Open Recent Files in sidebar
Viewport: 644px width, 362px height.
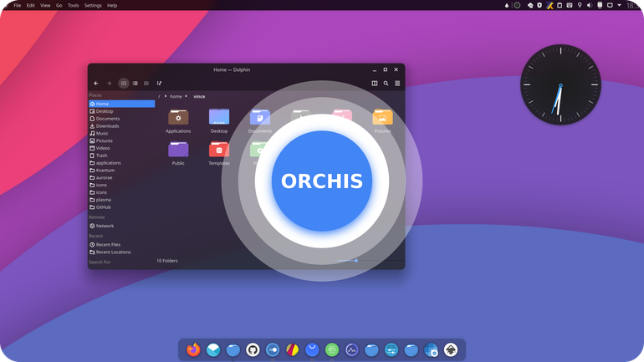coord(121,245)
